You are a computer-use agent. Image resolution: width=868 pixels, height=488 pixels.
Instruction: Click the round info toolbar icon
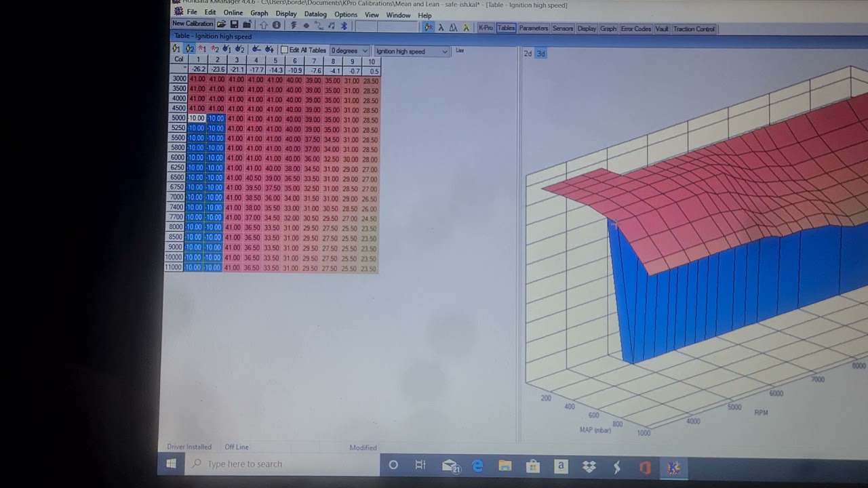276,25
